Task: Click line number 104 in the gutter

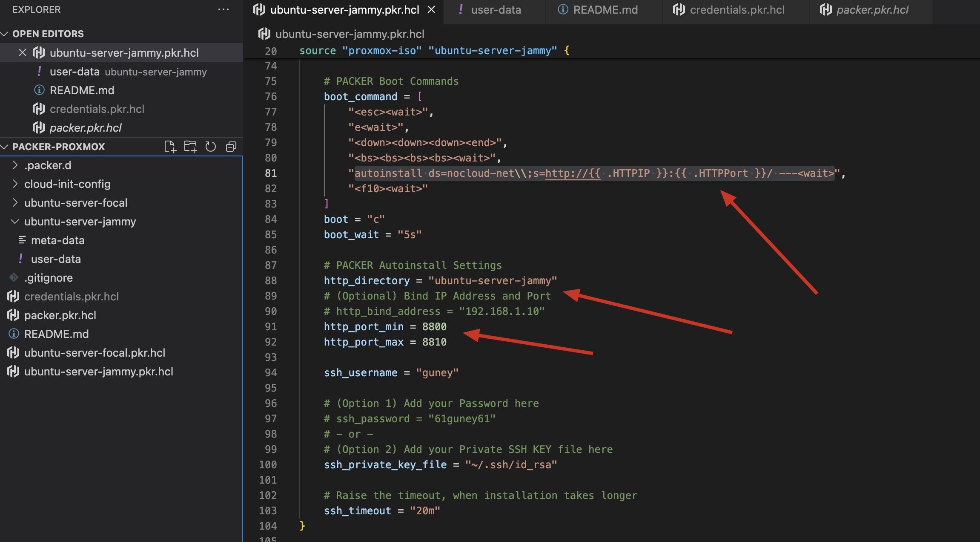Action: point(268,526)
